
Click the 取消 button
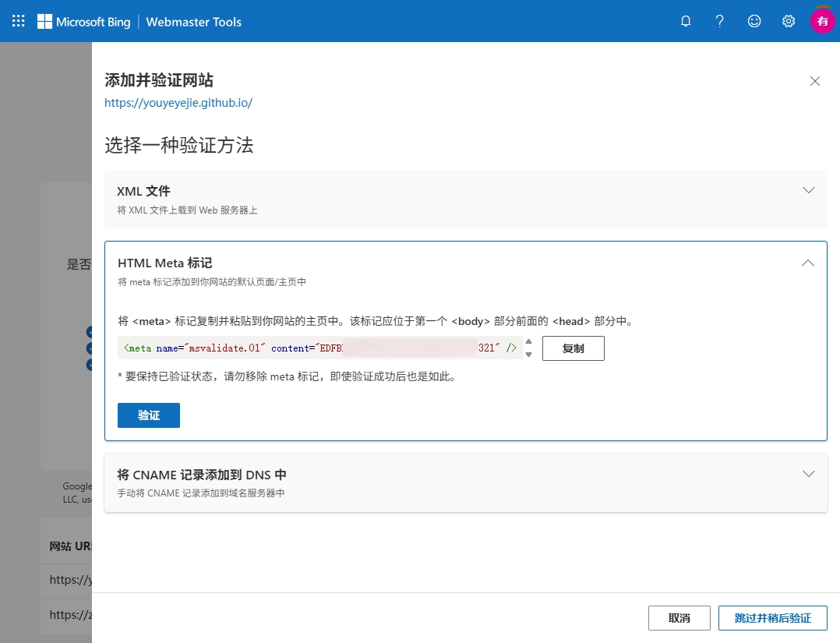click(x=679, y=618)
